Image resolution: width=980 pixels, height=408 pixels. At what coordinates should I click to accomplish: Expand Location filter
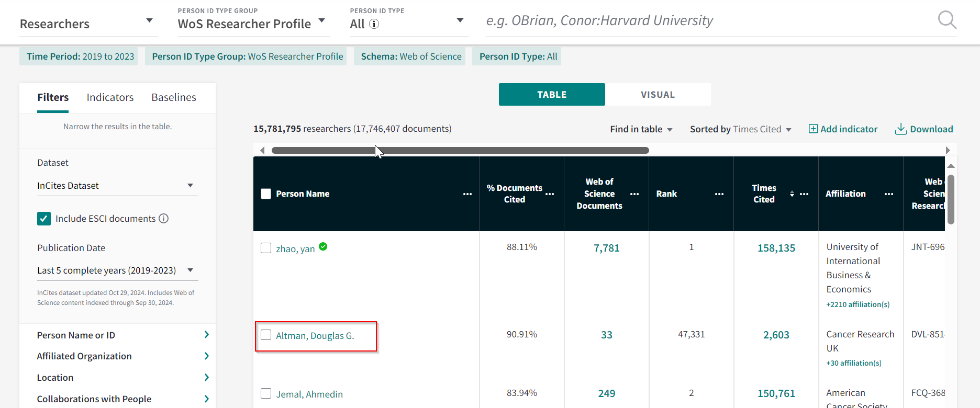124,378
